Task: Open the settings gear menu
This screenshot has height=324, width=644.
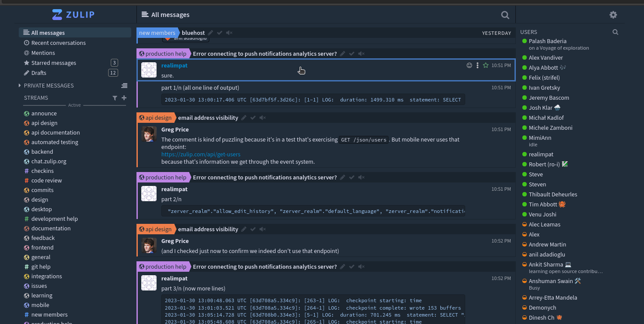Action: (x=613, y=14)
